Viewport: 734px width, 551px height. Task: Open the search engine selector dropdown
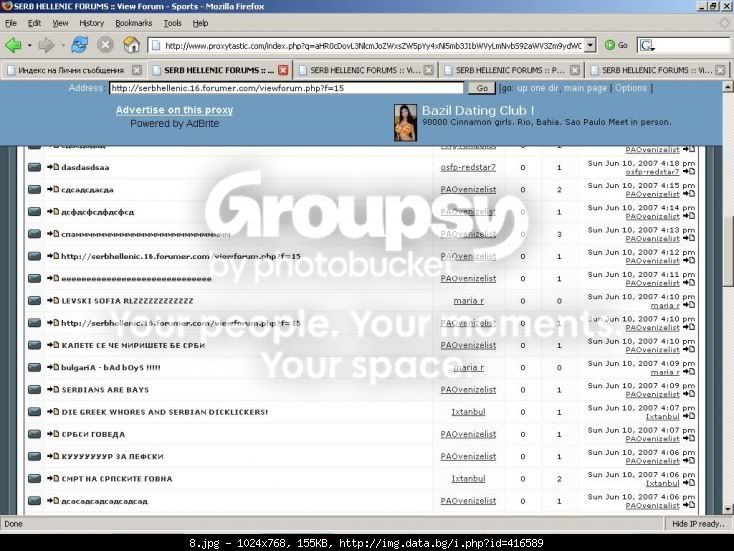pos(648,46)
